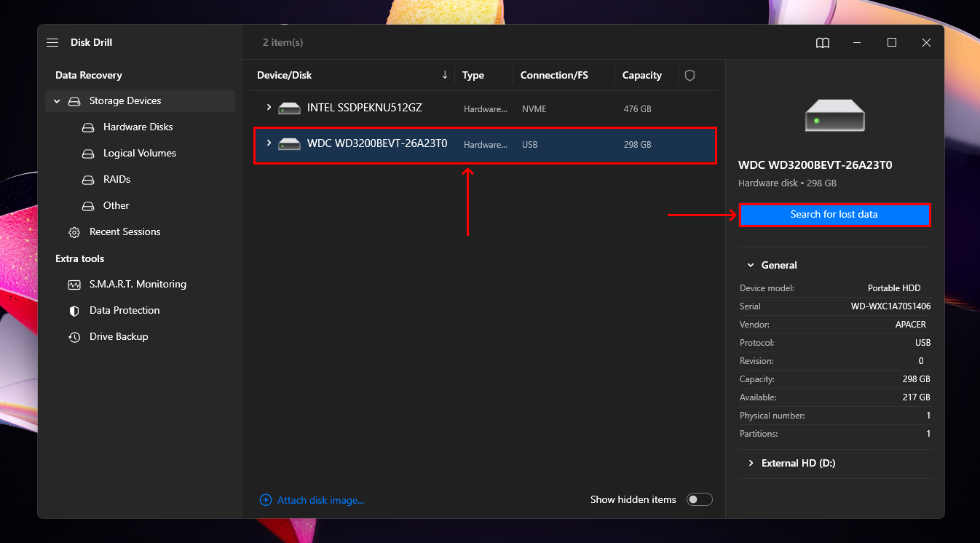Toggle the Show hidden items switch
The width and height of the screenshot is (980, 543).
click(700, 499)
